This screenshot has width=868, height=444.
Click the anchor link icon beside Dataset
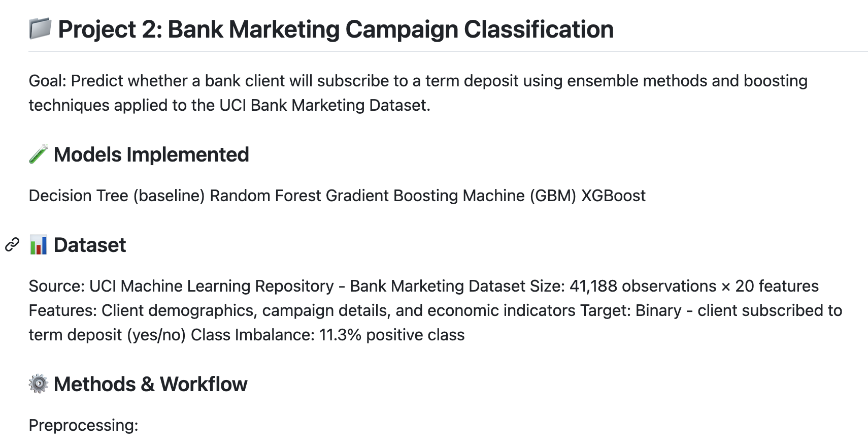coord(12,245)
